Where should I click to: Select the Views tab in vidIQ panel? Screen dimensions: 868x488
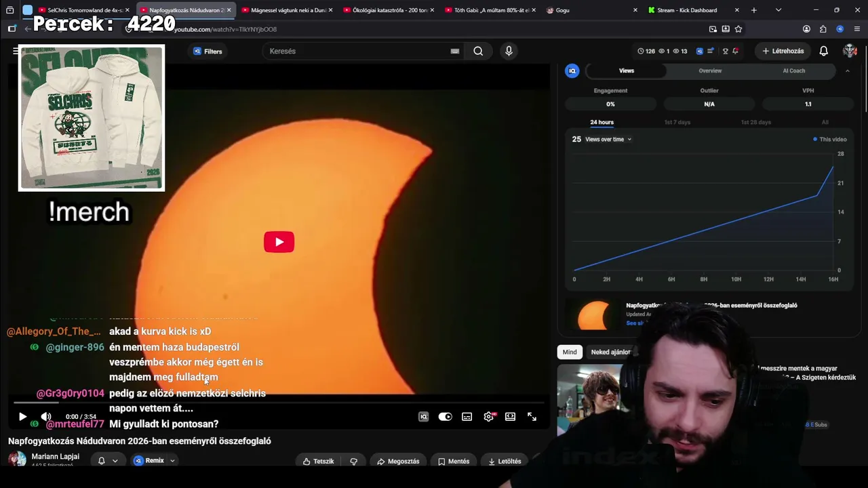coord(627,70)
